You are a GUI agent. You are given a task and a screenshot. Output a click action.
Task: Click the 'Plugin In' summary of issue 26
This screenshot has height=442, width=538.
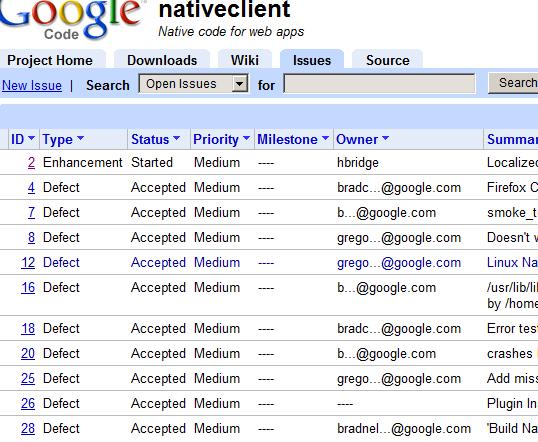[x=512, y=404]
